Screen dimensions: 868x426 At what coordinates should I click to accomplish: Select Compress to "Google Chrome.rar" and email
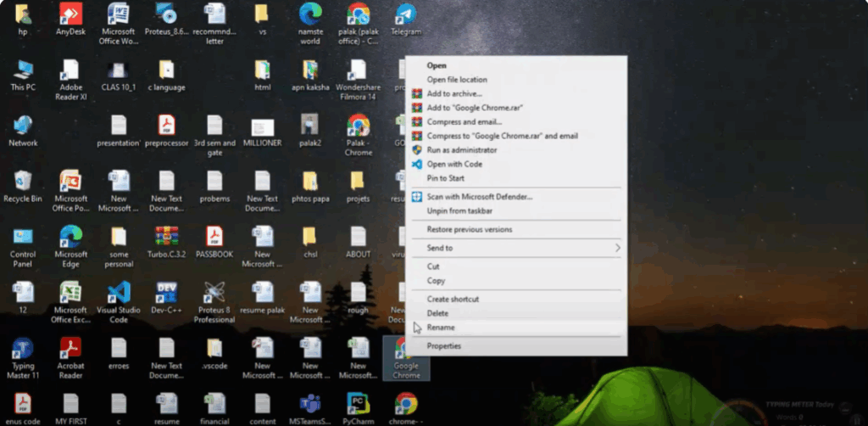coord(502,136)
